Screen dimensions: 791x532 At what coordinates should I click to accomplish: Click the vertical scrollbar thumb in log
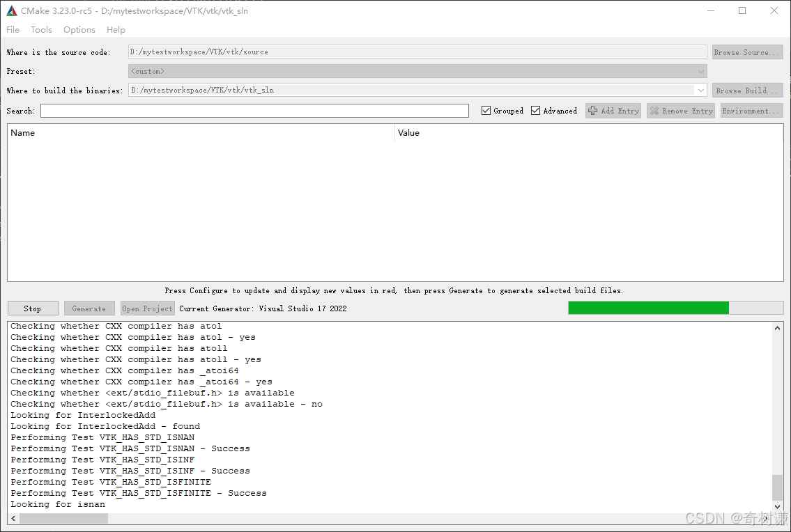(x=777, y=487)
